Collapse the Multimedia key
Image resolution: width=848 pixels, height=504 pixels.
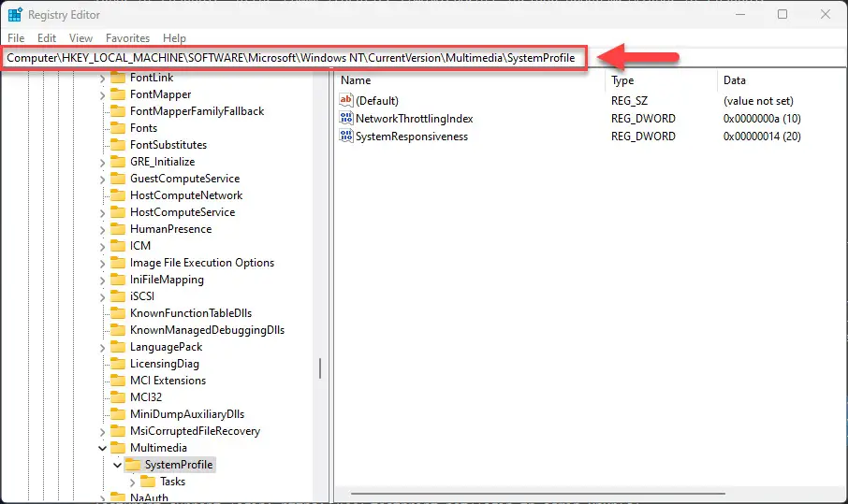click(x=102, y=448)
